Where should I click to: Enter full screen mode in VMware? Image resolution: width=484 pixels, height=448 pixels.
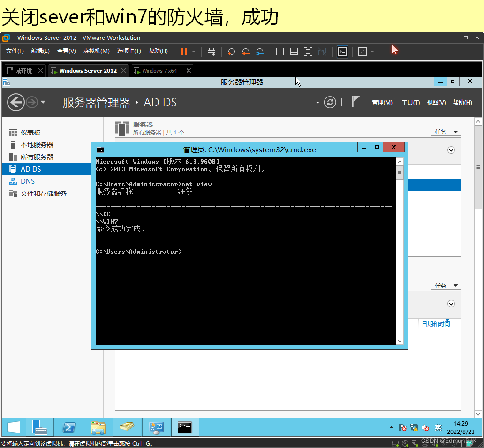[x=308, y=52]
